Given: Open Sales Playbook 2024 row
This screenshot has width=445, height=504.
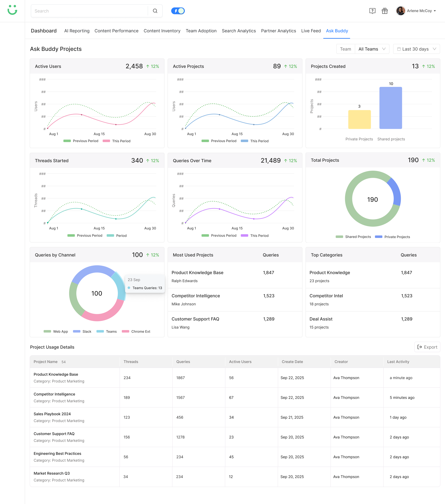Looking at the screenshot, I should tap(235, 417).
